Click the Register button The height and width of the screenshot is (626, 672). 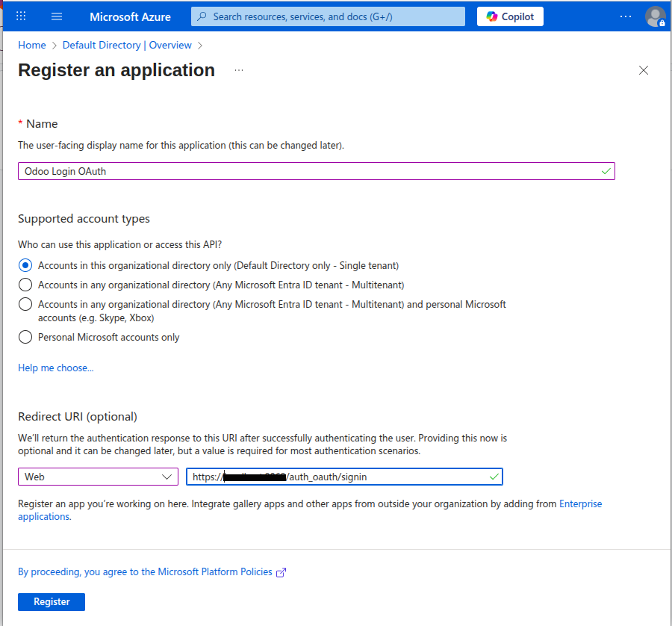coord(52,602)
